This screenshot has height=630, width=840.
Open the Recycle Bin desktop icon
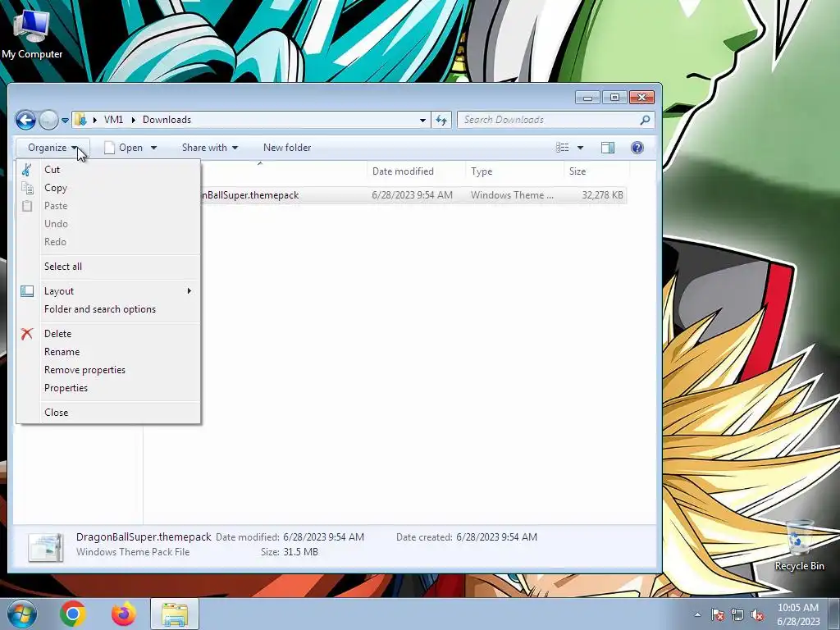pyautogui.click(x=799, y=545)
